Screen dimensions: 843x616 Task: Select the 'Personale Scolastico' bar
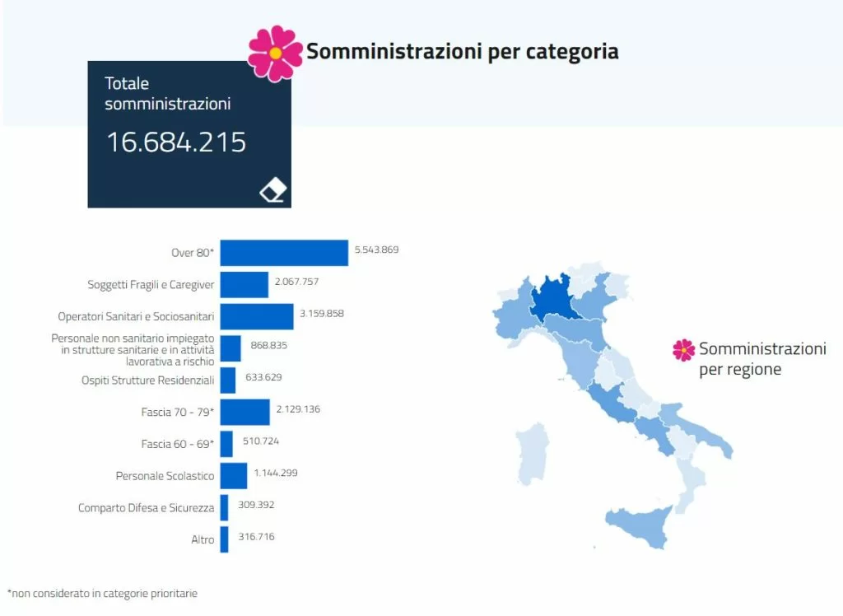point(234,476)
